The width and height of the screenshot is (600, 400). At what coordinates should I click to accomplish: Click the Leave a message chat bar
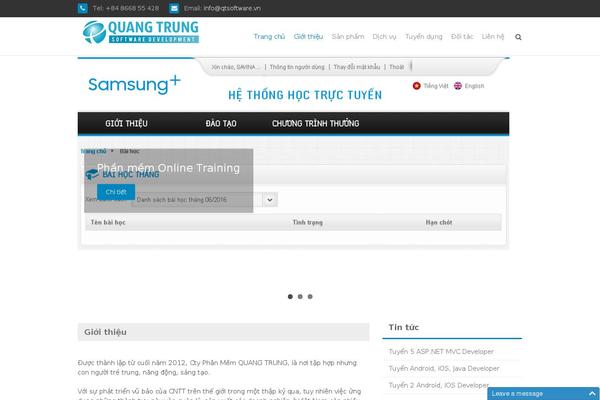[543, 393]
